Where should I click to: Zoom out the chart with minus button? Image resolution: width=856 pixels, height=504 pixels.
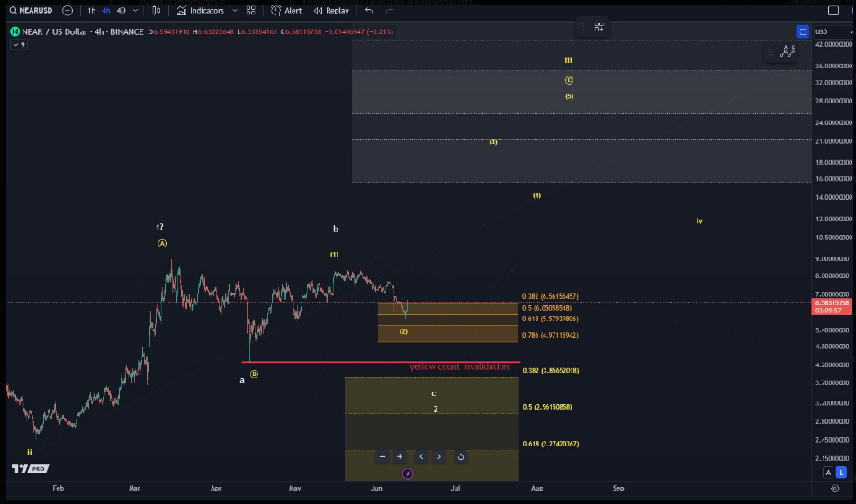[383, 457]
